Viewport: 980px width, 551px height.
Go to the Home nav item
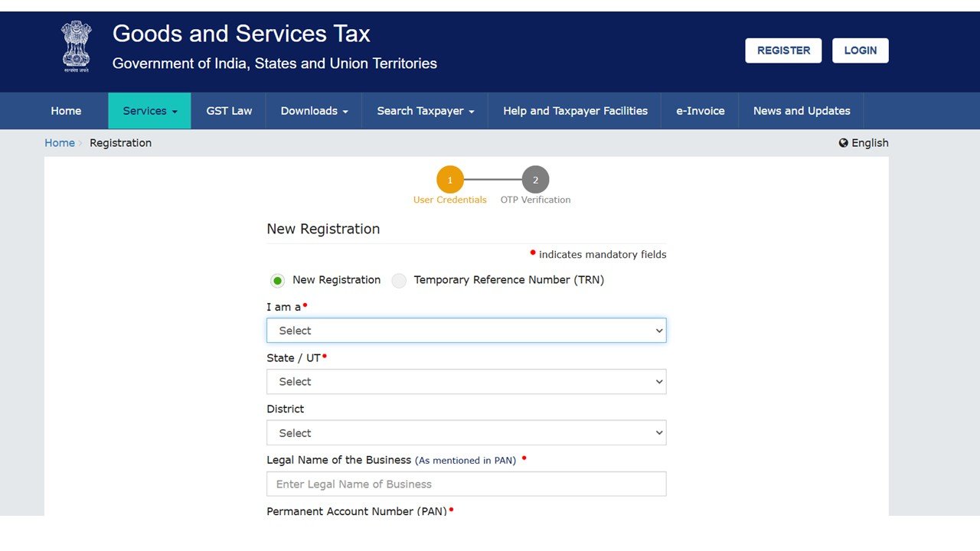point(66,111)
